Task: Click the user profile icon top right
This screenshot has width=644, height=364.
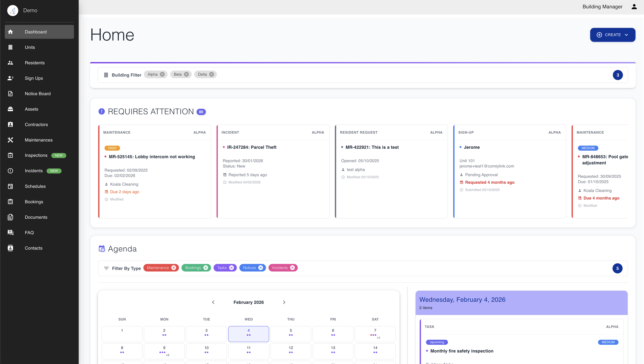Action: coord(634,7)
